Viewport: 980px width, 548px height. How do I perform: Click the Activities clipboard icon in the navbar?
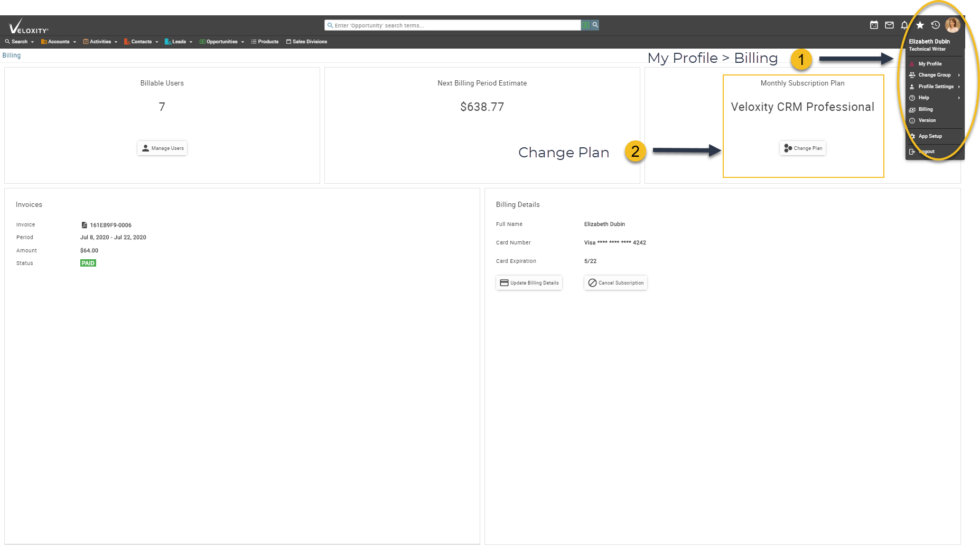[x=86, y=42]
